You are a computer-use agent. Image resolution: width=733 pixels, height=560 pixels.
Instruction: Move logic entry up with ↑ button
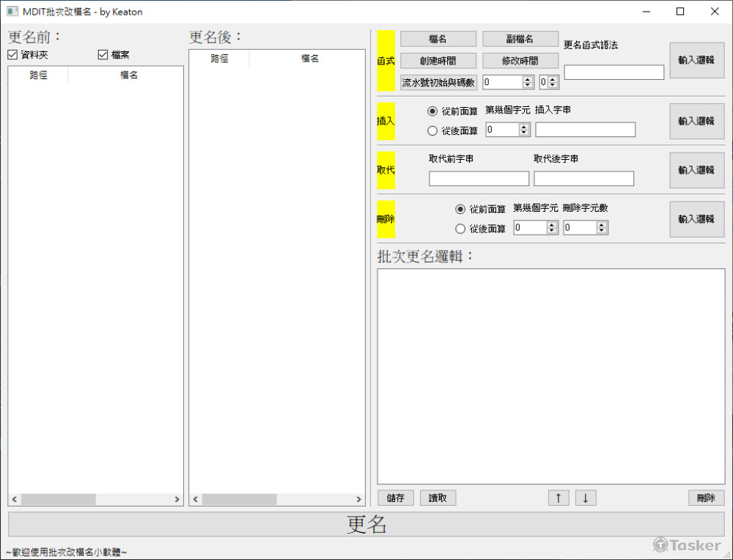click(x=558, y=497)
